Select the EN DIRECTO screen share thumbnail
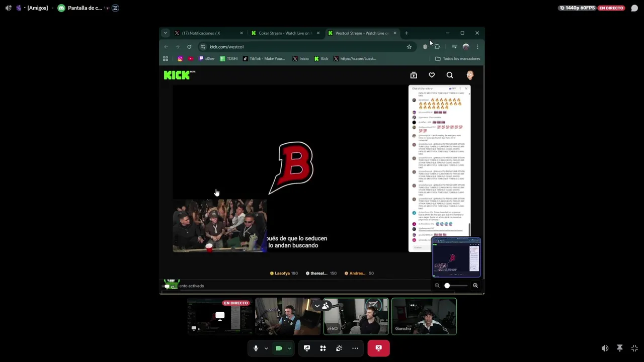The image size is (644, 362). 220,316
